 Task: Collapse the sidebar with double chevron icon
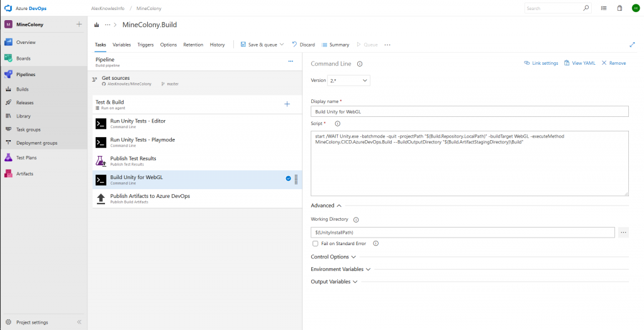pyautogui.click(x=79, y=322)
